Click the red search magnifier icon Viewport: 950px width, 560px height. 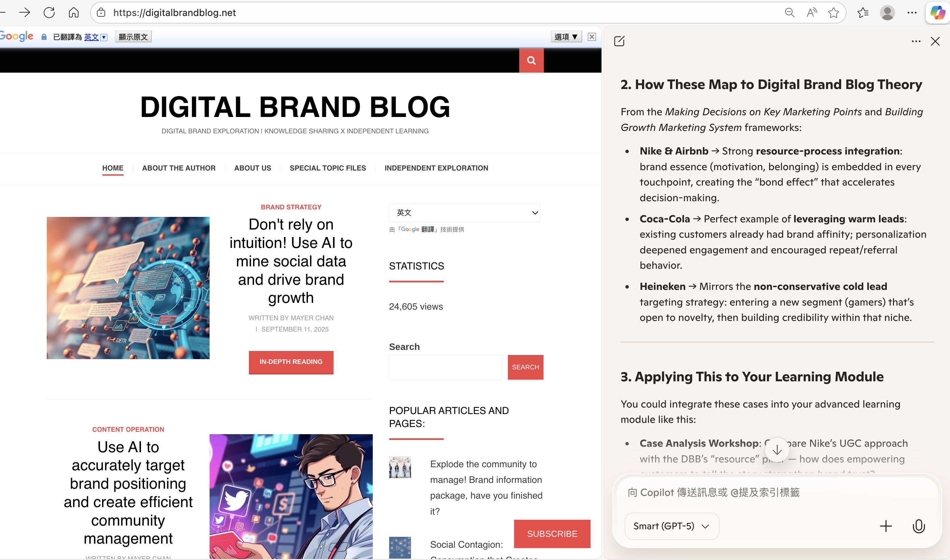pos(531,60)
